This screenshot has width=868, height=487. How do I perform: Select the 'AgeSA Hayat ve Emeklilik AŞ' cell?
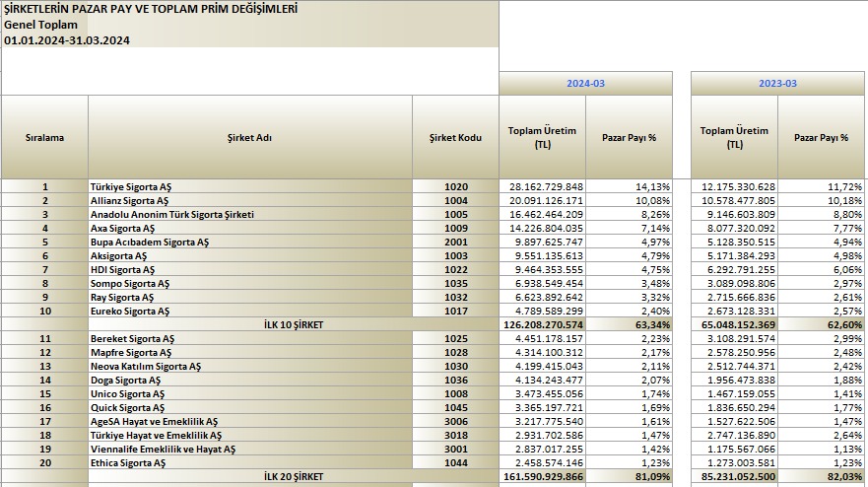click(x=249, y=421)
